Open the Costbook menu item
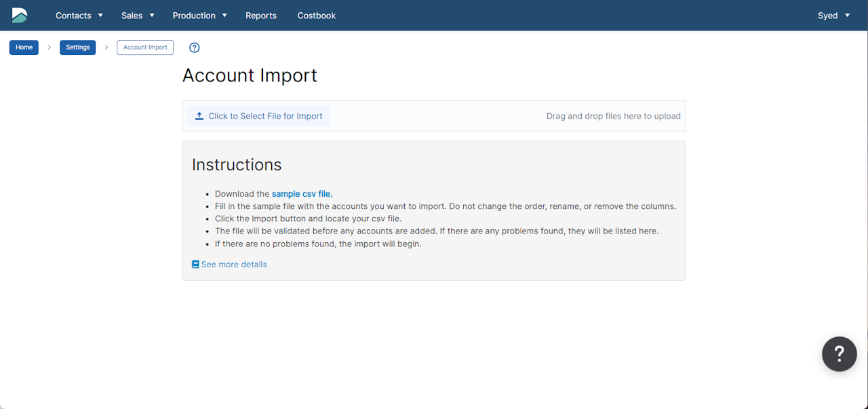Image resolution: width=868 pixels, height=409 pixels. [317, 16]
